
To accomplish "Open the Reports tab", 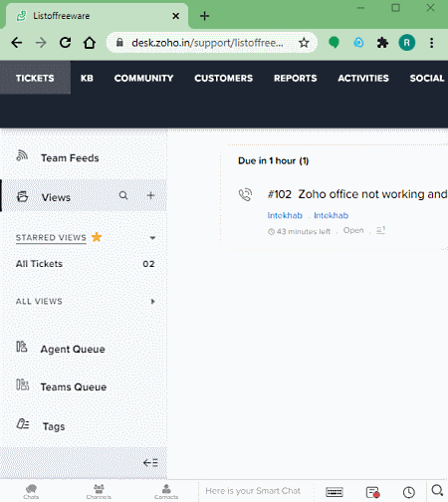I will pyautogui.click(x=296, y=78).
